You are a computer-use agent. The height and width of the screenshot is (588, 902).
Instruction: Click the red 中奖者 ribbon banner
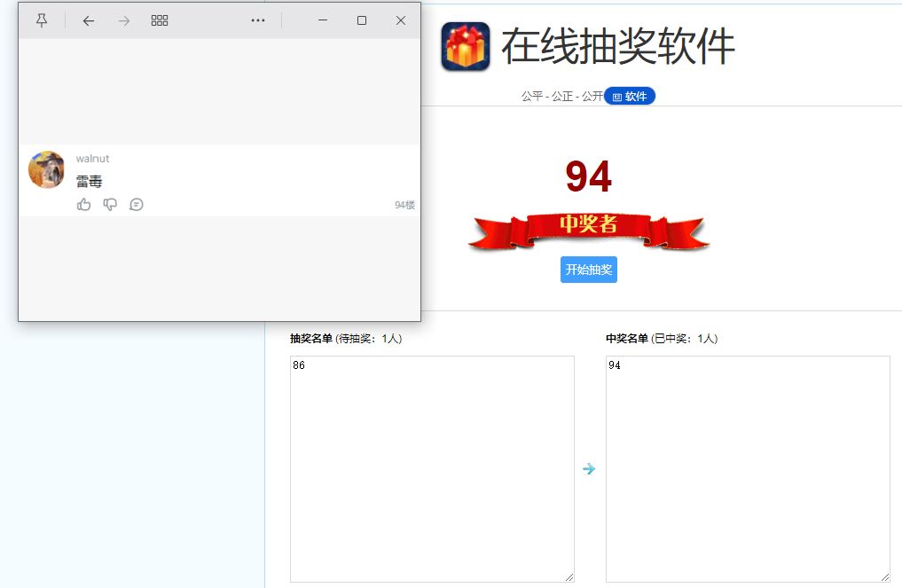[x=589, y=230]
